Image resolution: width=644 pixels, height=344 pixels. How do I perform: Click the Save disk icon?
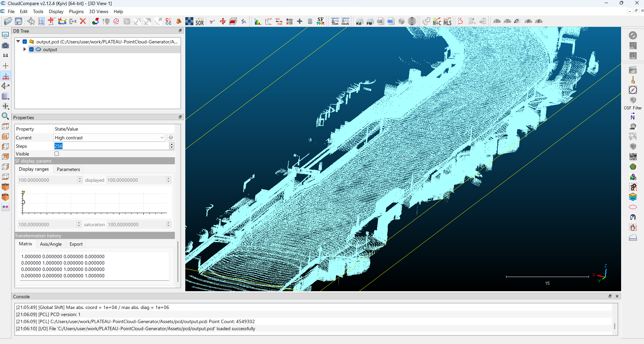pyautogui.click(x=18, y=22)
